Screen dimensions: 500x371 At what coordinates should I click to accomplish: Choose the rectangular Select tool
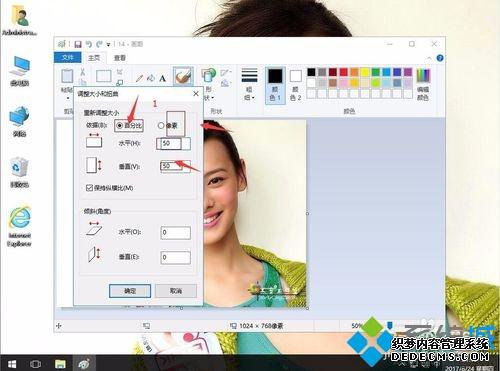pyautogui.click(x=104, y=76)
